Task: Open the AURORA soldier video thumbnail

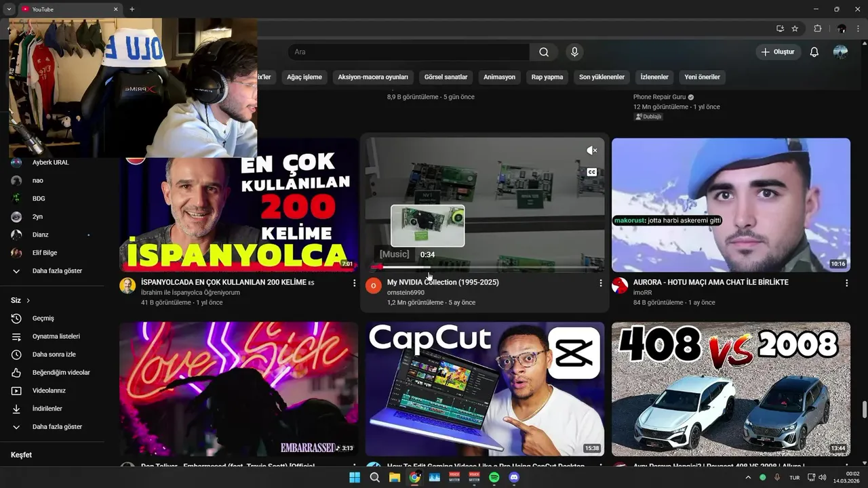Action: (731, 205)
